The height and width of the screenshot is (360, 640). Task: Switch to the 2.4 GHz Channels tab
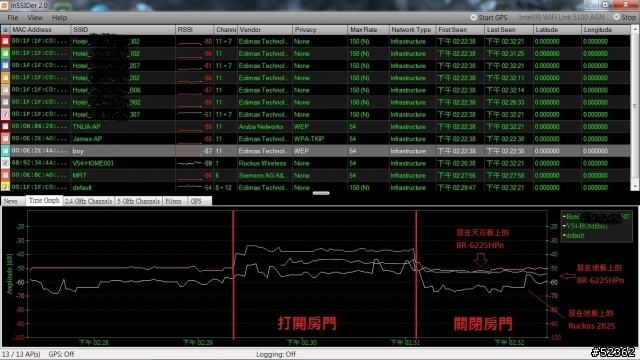click(x=89, y=201)
